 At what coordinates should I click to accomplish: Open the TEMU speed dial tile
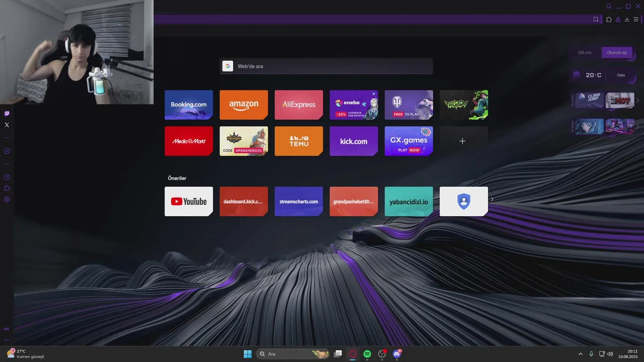(299, 141)
